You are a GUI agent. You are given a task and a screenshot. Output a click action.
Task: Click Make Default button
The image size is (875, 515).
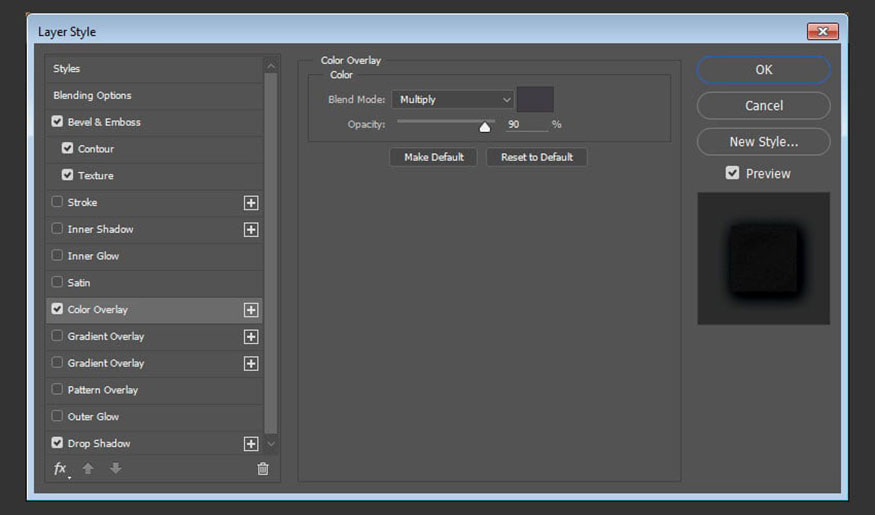point(434,157)
